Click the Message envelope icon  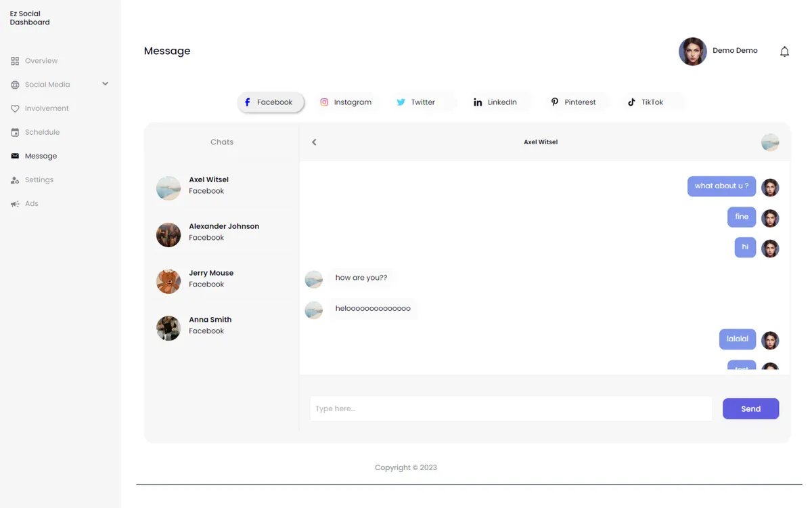point(15,156)
